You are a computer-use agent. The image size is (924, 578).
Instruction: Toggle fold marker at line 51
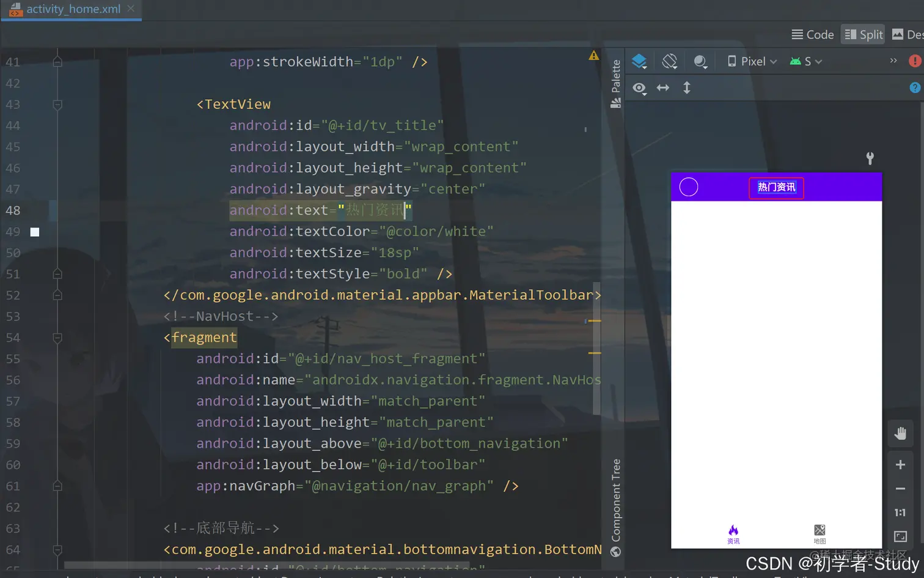tap(57, 274)
